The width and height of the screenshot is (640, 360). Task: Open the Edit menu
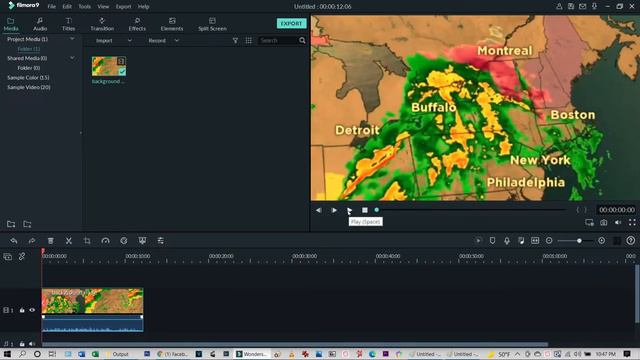(67, 7)
